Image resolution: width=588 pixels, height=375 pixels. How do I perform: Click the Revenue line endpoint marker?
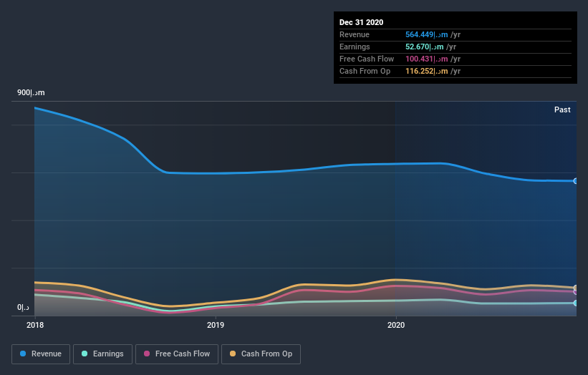pyautogui.click(x=576, y=181)
